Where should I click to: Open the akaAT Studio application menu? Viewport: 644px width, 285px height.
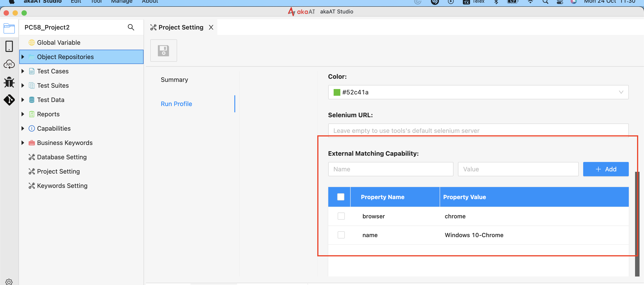tap(42, 2)
